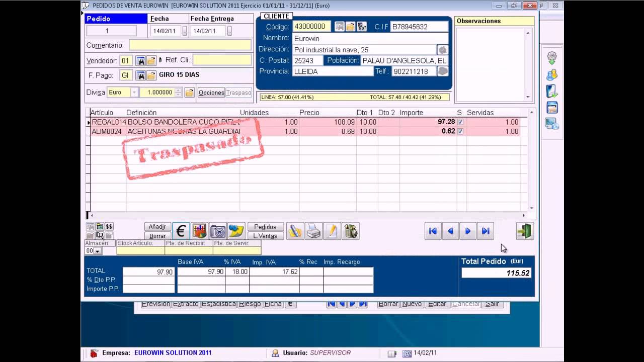Open the sticky note with pin icon

click(x=236, y=231)
